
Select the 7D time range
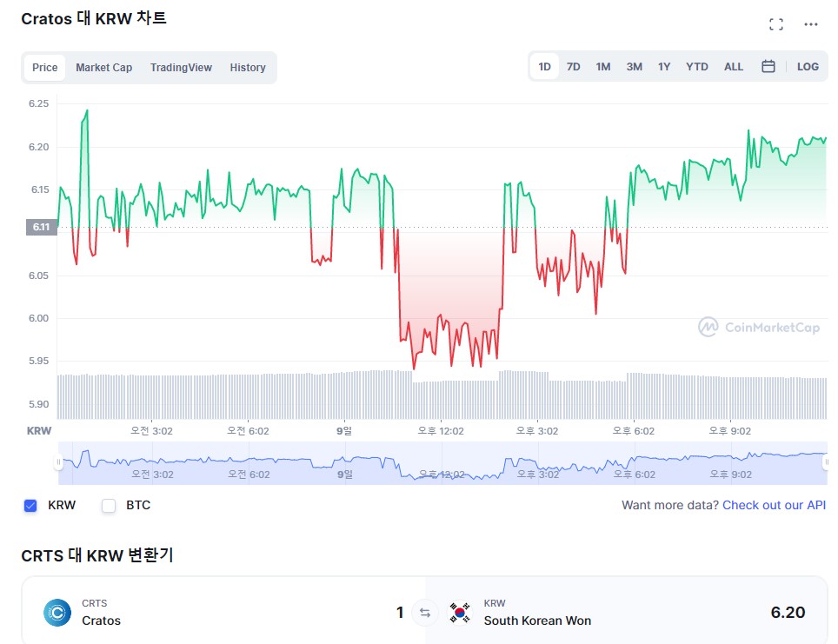tap(574, 67)
